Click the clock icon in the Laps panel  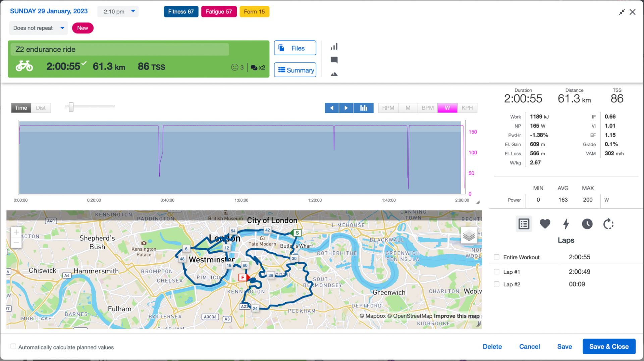point(587,224)
